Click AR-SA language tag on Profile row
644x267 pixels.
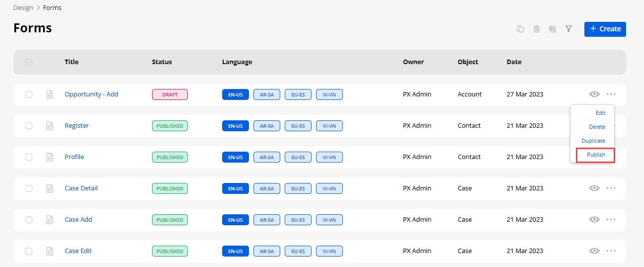coord(267,157)
